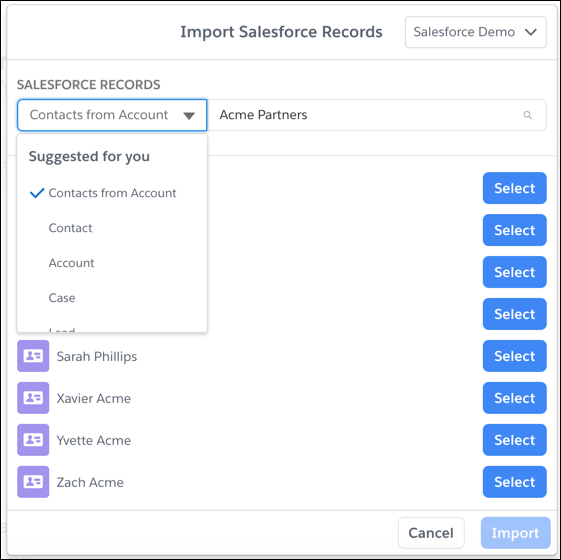Click the Cancel button
Image resolution: width=561 pixels, height=560 pixels.
point(431,533)
